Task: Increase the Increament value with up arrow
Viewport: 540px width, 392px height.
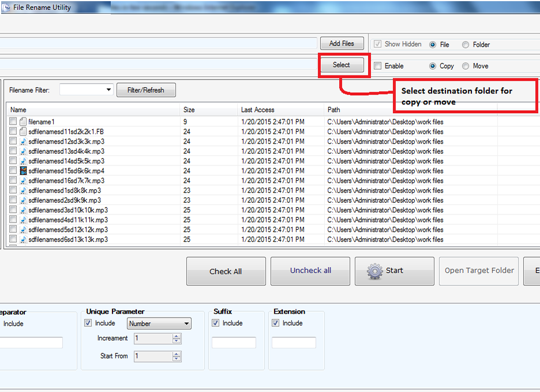Action: tap(177, 336)
